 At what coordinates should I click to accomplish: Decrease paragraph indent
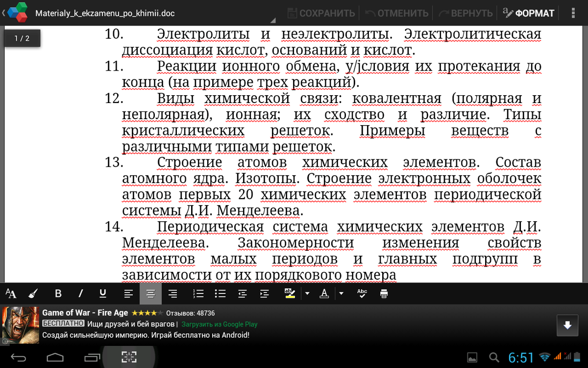click(243, 294)
